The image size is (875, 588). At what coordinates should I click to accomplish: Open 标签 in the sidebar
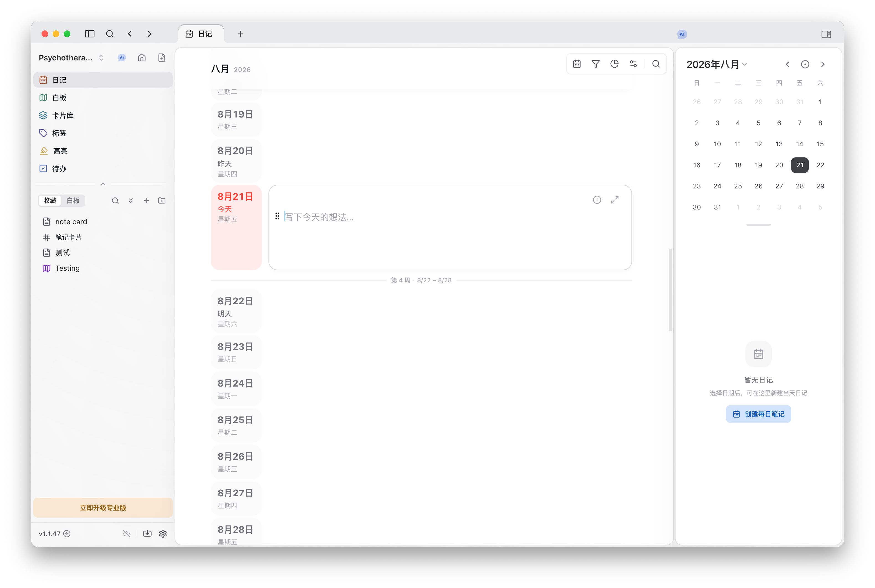click(x=103, y=133)
